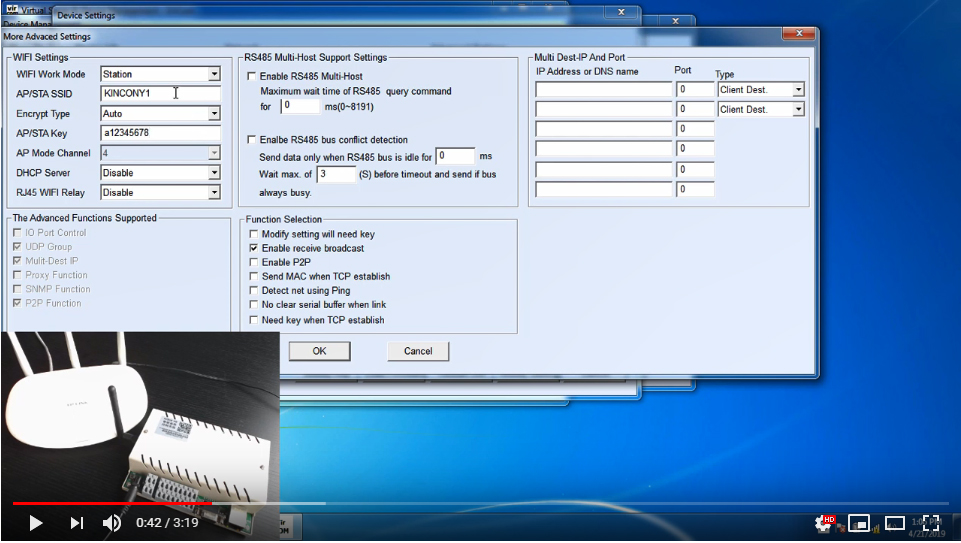Click the AP/STA SSID field
The width and height of the screenshot is (961, 543).
(x=160, y=93)
